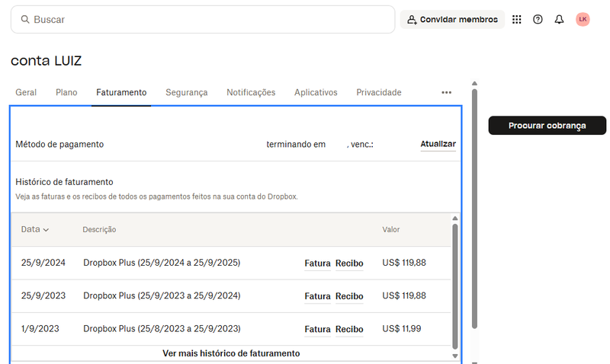Viewport: 610px width, 364px height.
Task: Click the Procurar cobrança button
Action: [547, 126]
